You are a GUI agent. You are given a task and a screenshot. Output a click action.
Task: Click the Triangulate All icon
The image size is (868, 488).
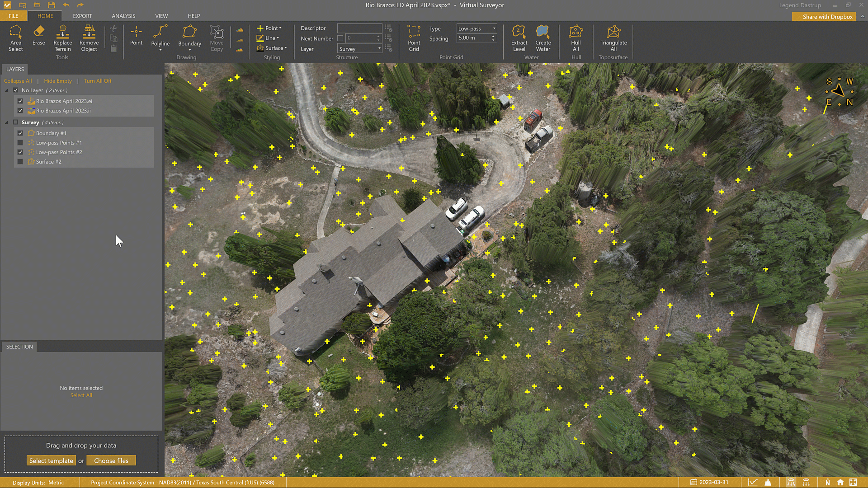613,38
